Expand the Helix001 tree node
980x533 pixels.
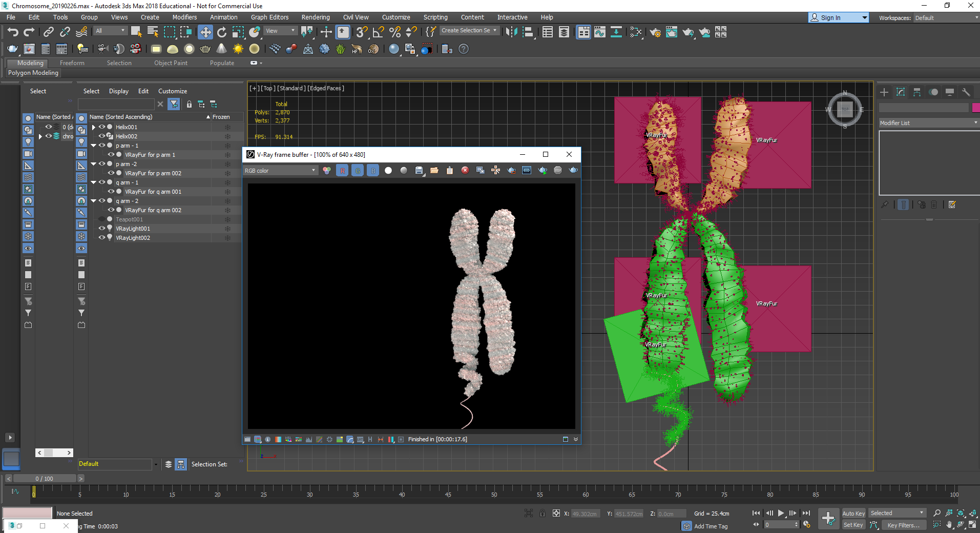[x=94, y=127]
